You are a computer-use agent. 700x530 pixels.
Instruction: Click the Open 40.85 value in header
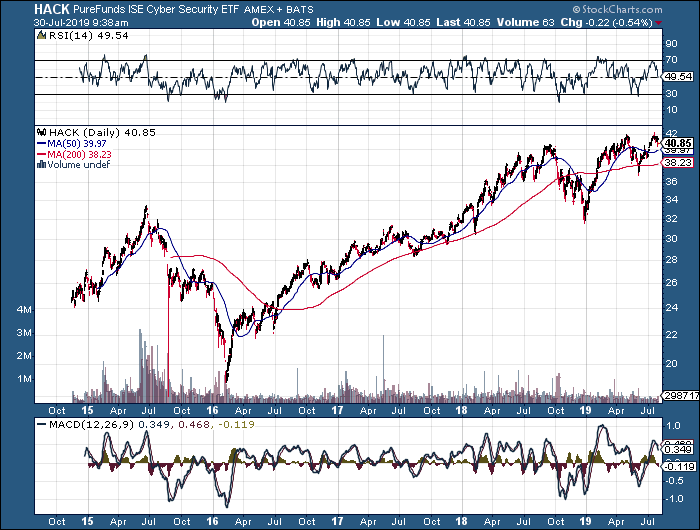coord(281,22)
